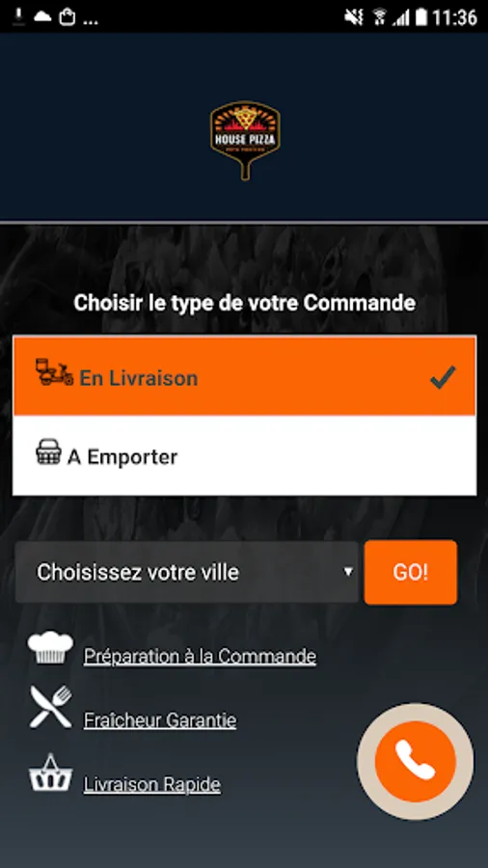This screenshot has height=868, width=488.
Task: Open the Choisissez votre ville dropdown
Action: tap(187, 572)
